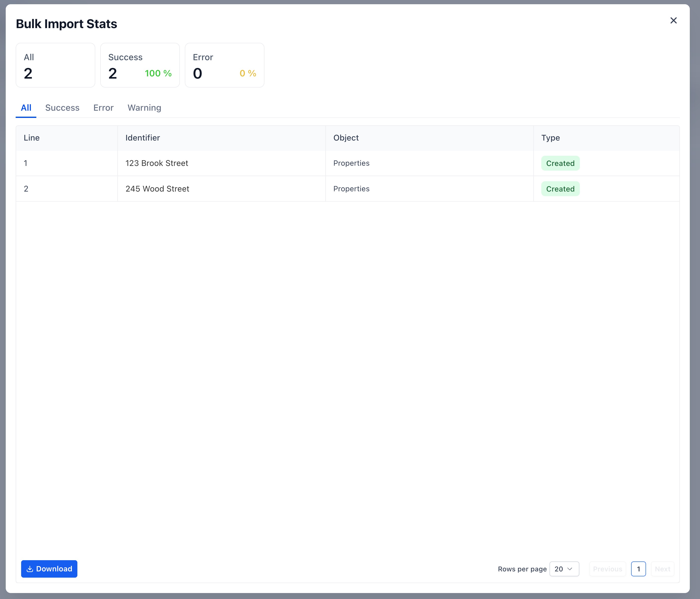Image resolution: width=700 pixels, height=599 pixels.
Task: Click the Line column header
Action: coord(32,138)
